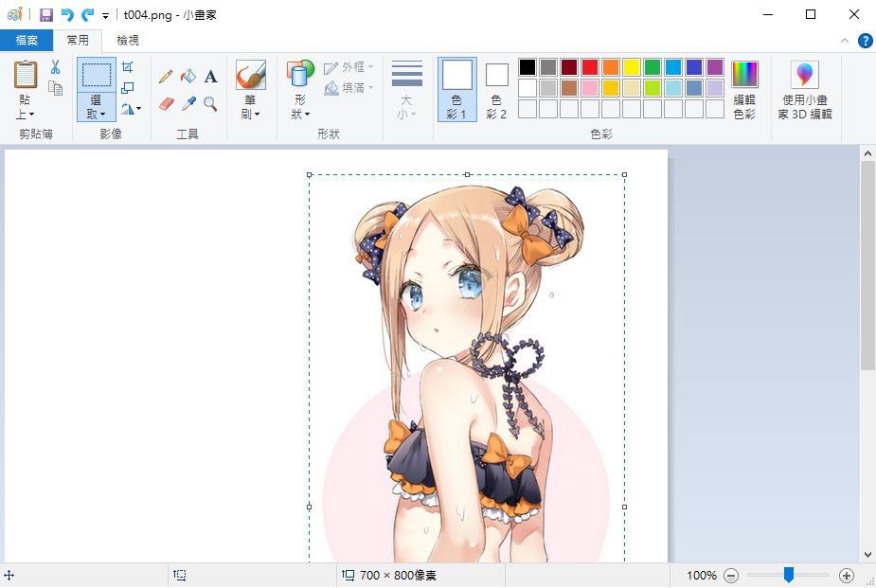The height and width of the screenshot is (588, 876).
Task: Activate 色彩 2 background color
Action: point(496,89)
